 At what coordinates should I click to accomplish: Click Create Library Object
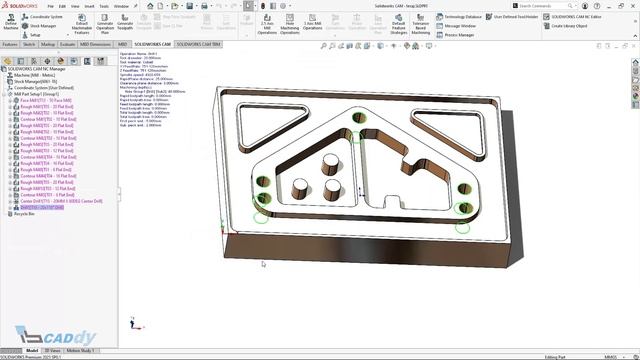(x=565, y=26)
